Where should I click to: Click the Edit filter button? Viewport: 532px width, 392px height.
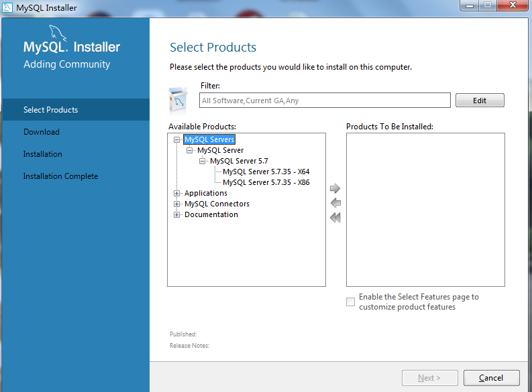480,101
